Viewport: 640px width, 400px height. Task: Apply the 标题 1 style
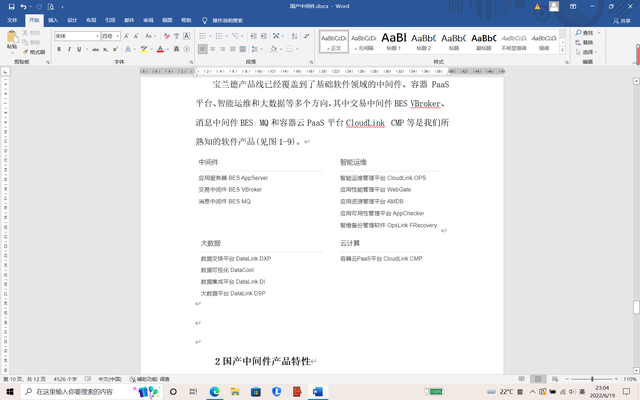[x=393, y=42]
